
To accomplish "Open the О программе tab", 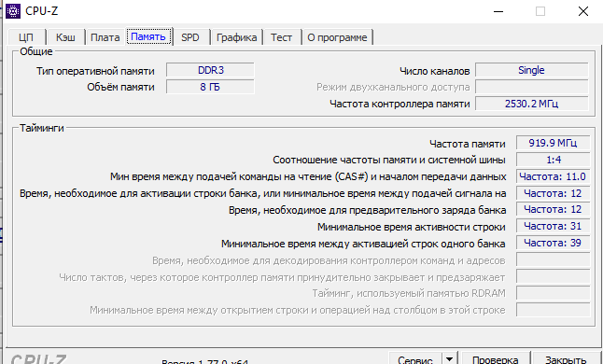I will [x=337, y=37].
